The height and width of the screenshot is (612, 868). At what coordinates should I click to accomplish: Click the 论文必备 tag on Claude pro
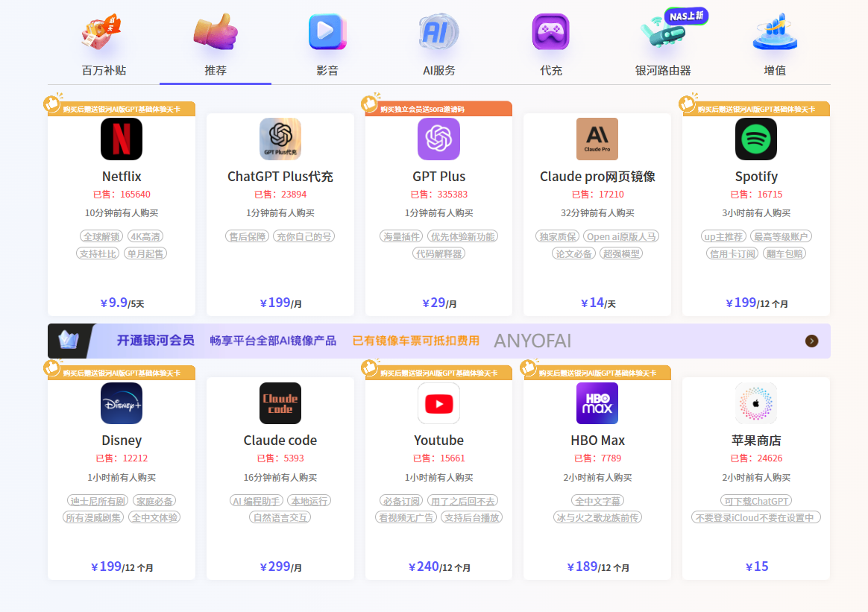click(573, 253)
